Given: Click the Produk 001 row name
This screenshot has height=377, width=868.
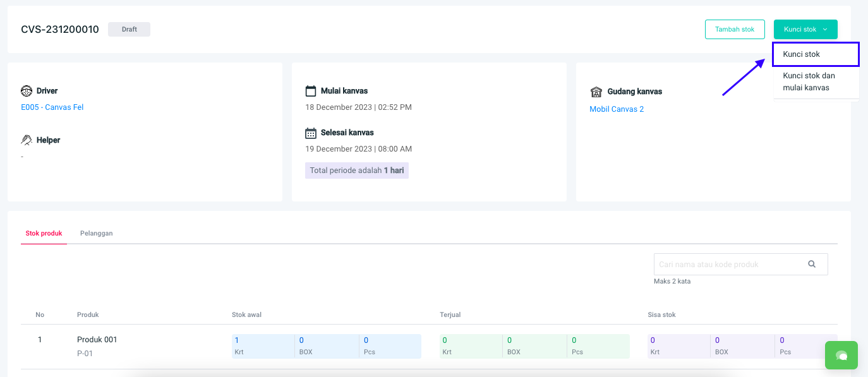Looking at the screenshot, I should coord(97,340).
